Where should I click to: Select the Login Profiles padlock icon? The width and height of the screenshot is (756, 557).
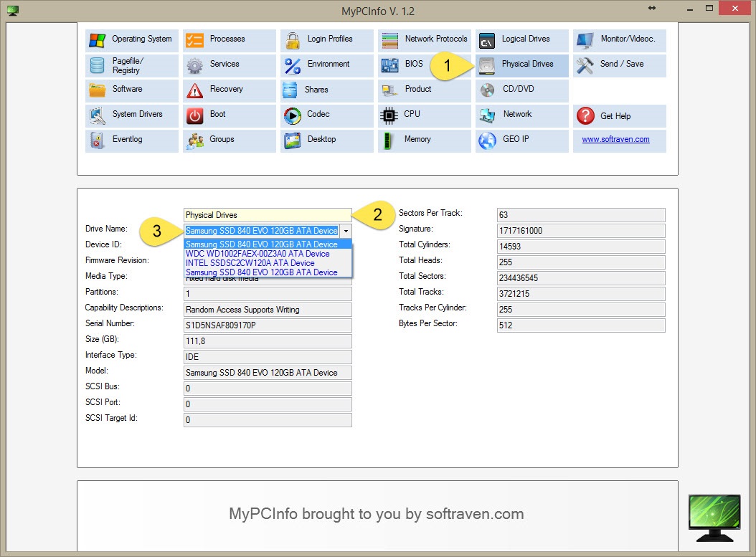(292, 40)
